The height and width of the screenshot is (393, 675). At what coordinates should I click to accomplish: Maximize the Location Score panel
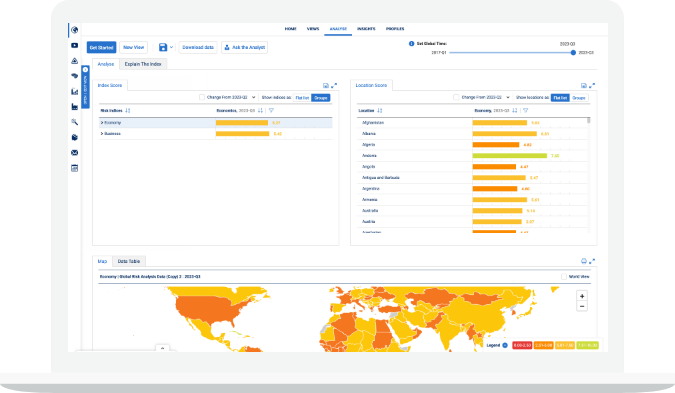(592, 86)
